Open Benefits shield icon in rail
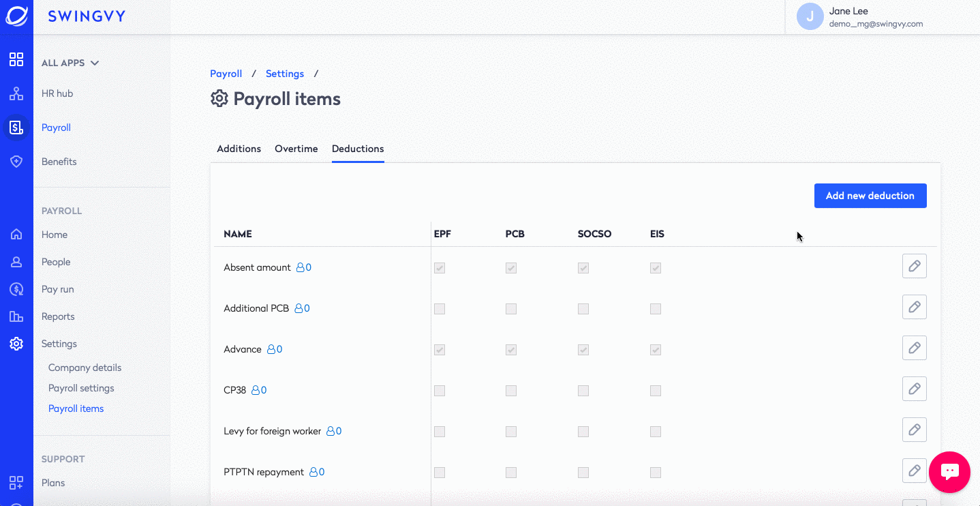Image resolution: width=980 pixels, height=506 pixels. point(16,162)
